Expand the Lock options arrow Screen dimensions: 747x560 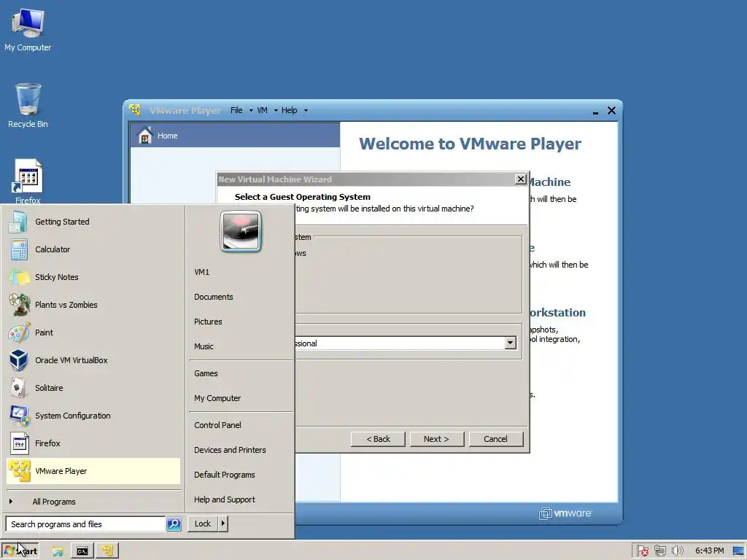pyautogui.click(x=223, y=524)
